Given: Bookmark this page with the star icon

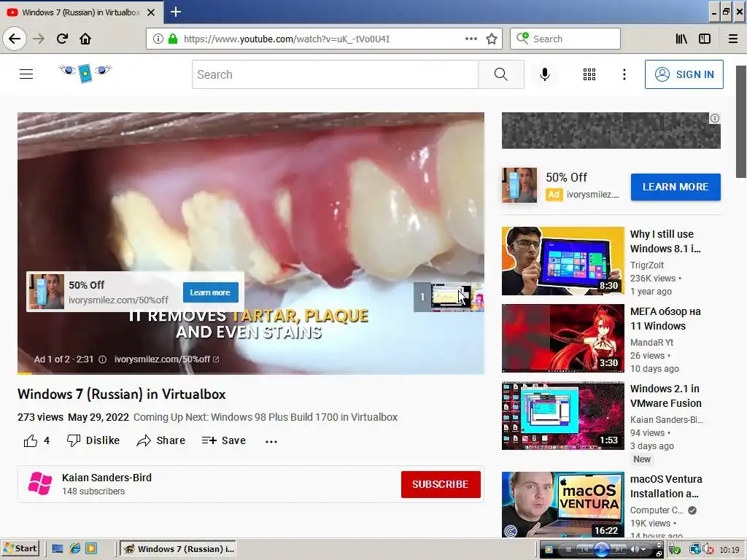Looking at the screenshot, I should [492, 39].
